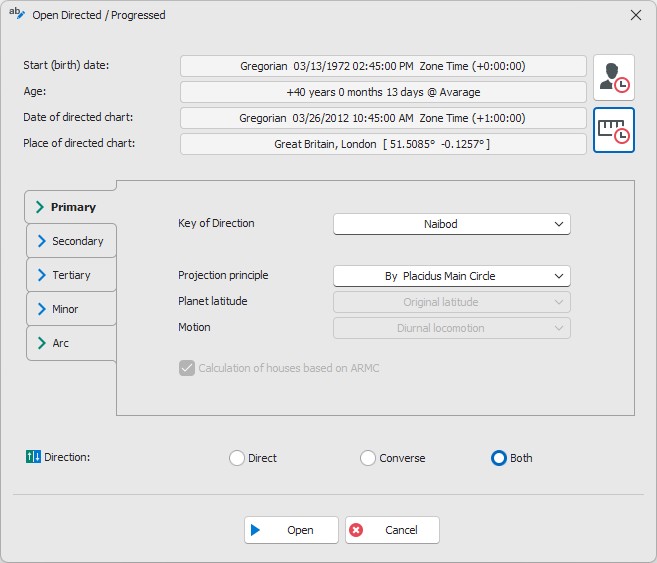Image resolution: width=657 pixels, height=563 pixels.
Task: Switch to the Minor tab
Action: 71,309
